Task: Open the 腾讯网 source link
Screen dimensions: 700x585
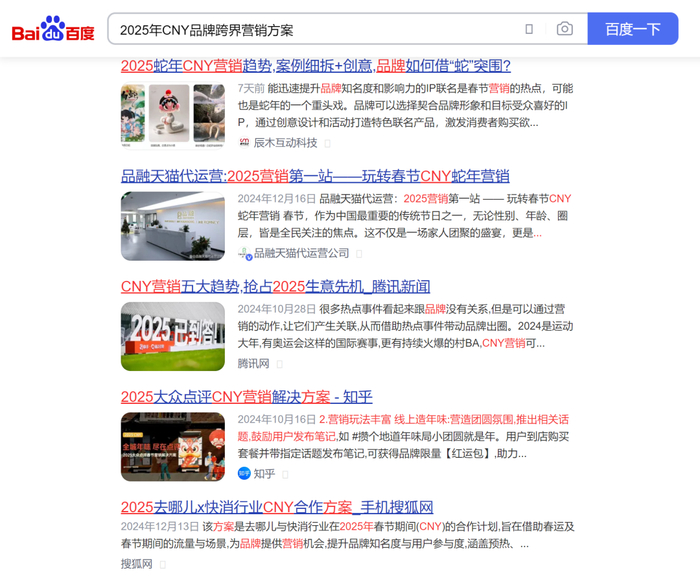Action: pos(254,364)
